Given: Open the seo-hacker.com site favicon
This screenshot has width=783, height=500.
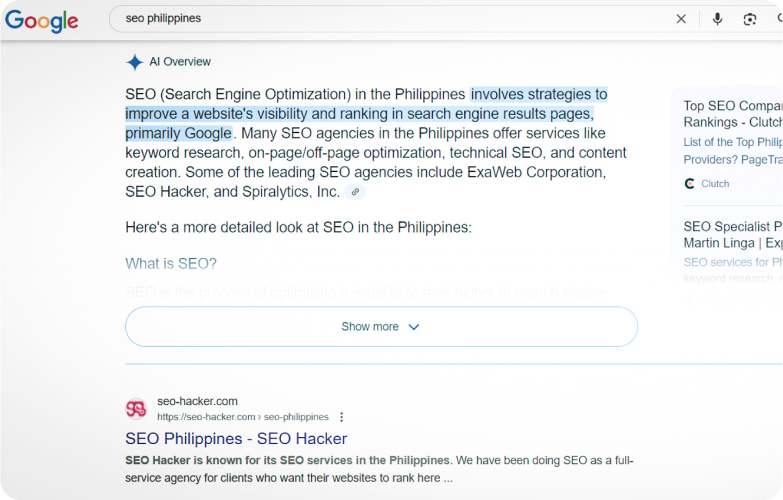Looking at the screenshot, I should (136, 409).
